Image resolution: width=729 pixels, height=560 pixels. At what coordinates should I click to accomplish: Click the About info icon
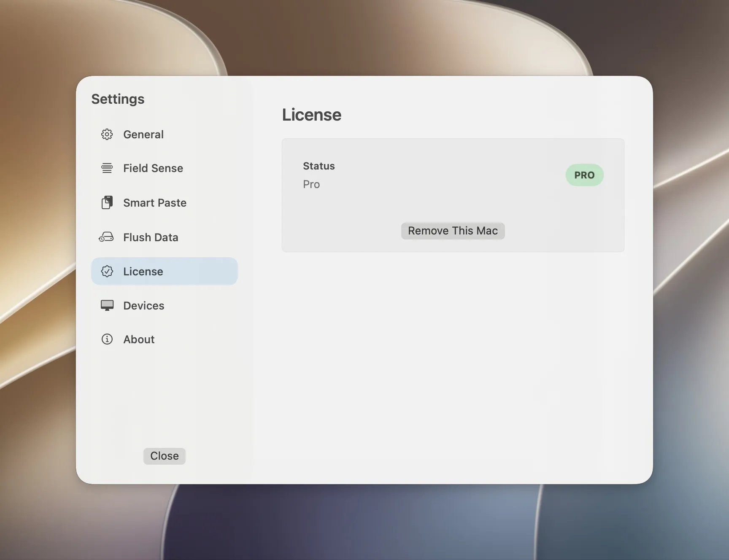pos(107,339)
